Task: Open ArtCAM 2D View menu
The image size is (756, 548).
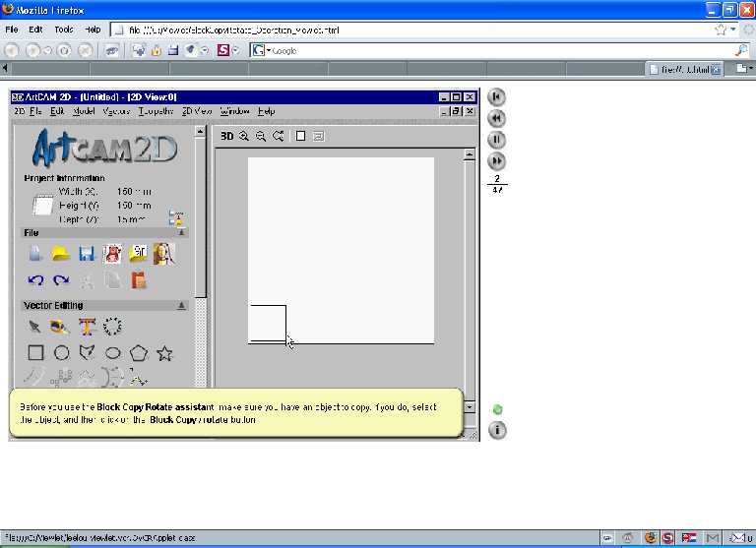Action: coord(197,111)
